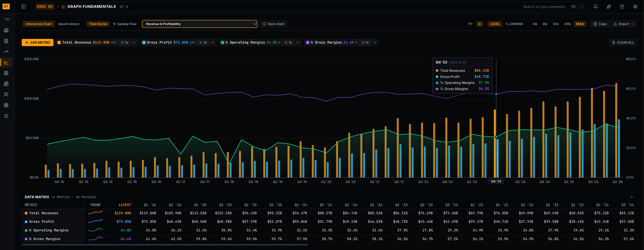
Task: Switch to the Interactive Chart tab
Action: 39,24
